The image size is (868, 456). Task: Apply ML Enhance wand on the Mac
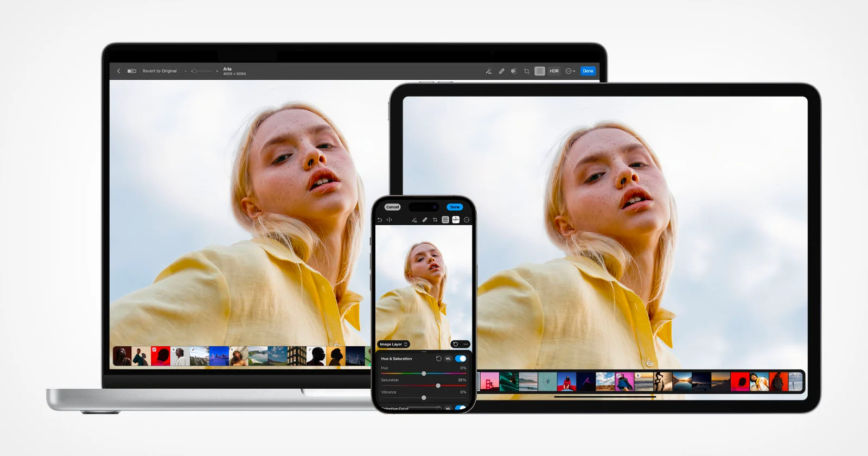tap(489, 71)
